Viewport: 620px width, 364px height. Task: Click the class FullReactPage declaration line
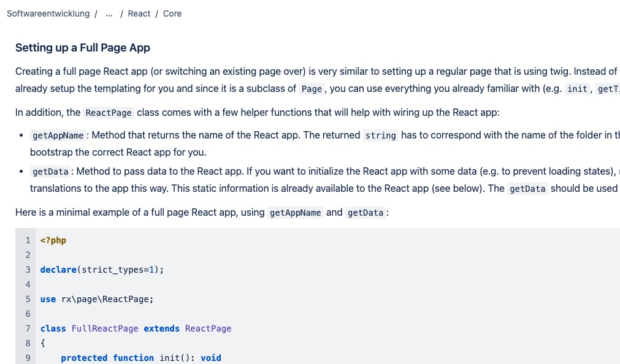point(136,328)
